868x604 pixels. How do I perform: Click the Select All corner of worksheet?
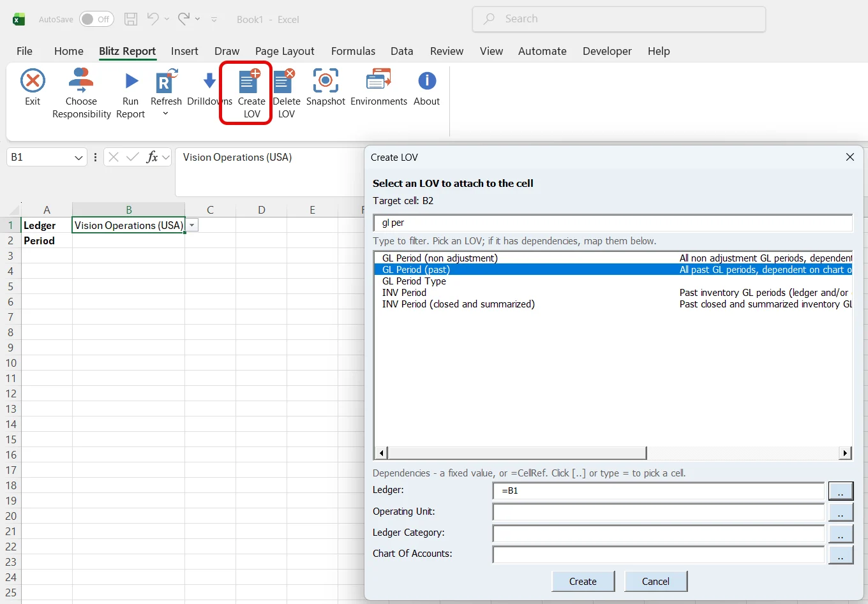point(11,210)
